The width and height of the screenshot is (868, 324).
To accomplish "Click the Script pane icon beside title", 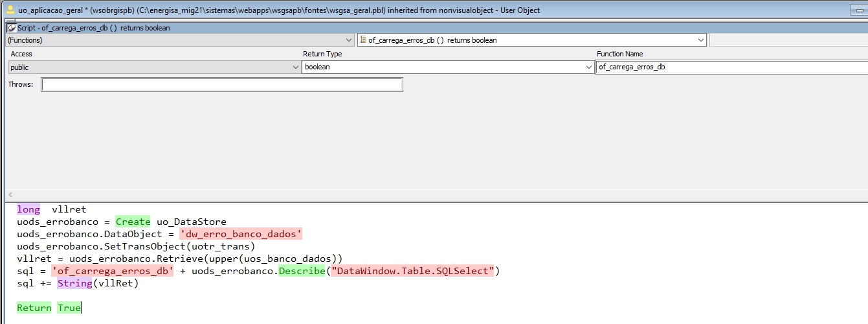I will pos(11,28).
